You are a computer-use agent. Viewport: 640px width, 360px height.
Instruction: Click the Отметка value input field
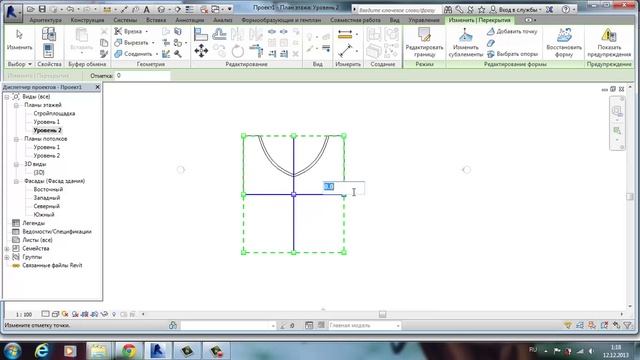pyautogui.click(x=142, y=76)
